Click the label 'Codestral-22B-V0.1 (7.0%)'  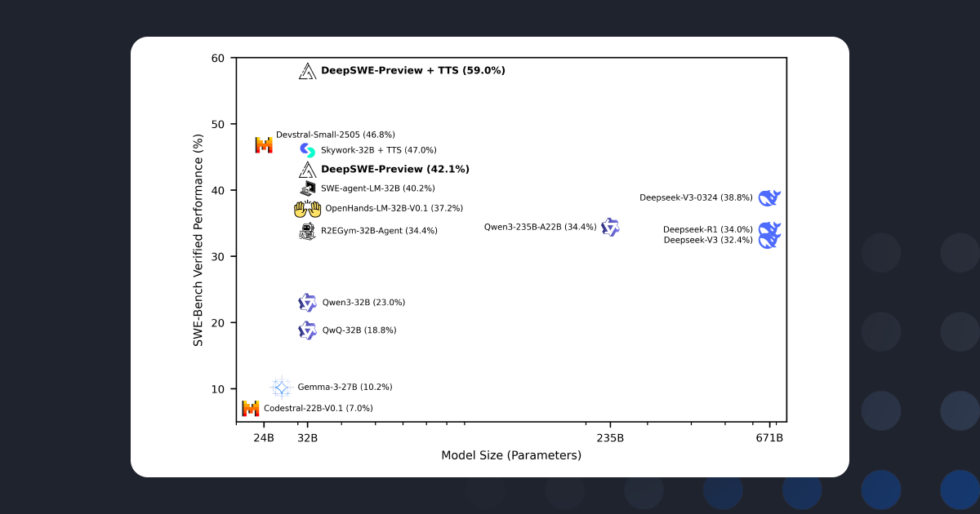tap(318, 408)
